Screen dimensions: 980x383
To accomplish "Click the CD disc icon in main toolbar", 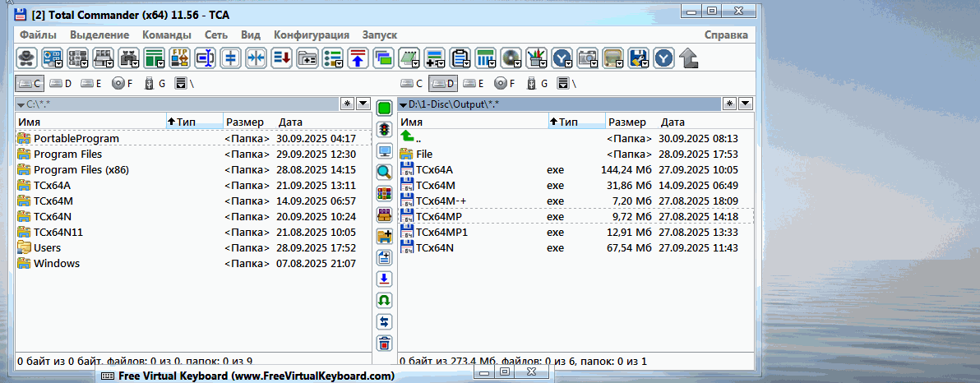I will 511,58.
